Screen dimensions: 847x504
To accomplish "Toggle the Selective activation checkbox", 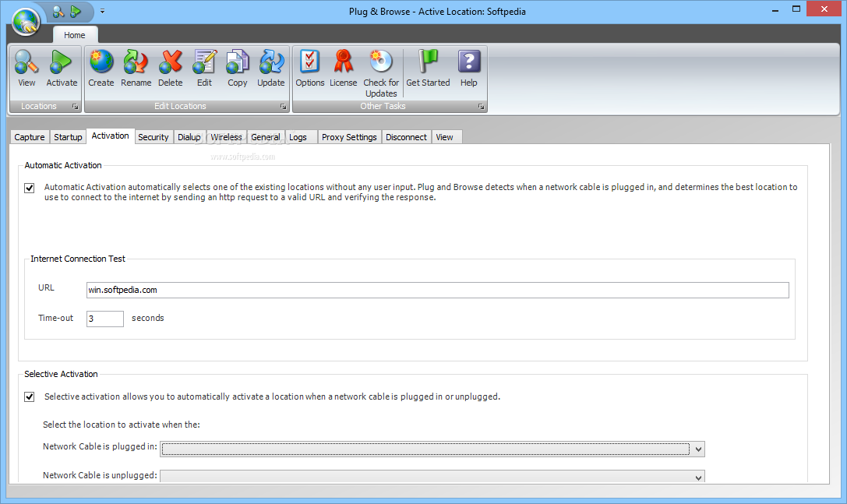I will [30, 397].
